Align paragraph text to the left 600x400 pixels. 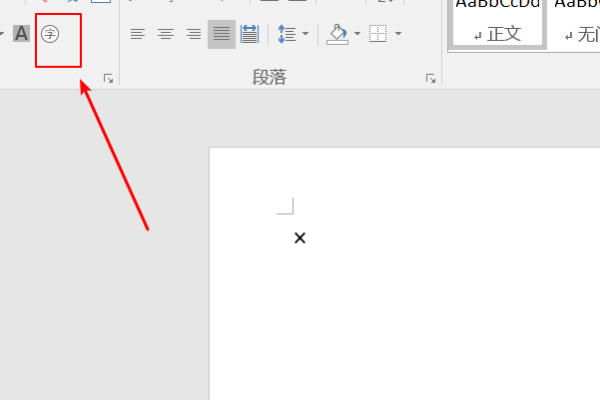138,34
